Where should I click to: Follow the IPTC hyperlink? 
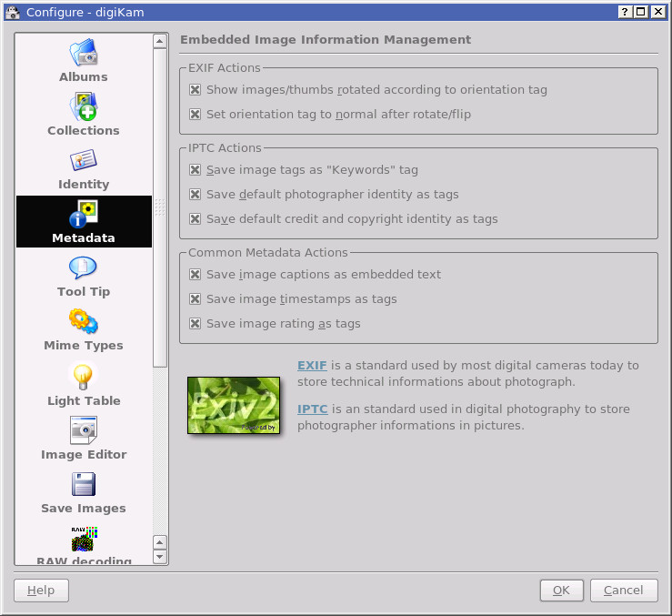coord(313,409)
